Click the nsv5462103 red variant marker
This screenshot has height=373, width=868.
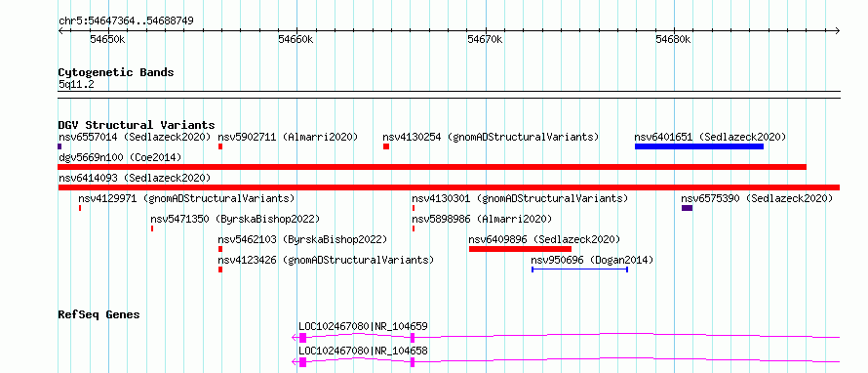click(x=220, y=249)
